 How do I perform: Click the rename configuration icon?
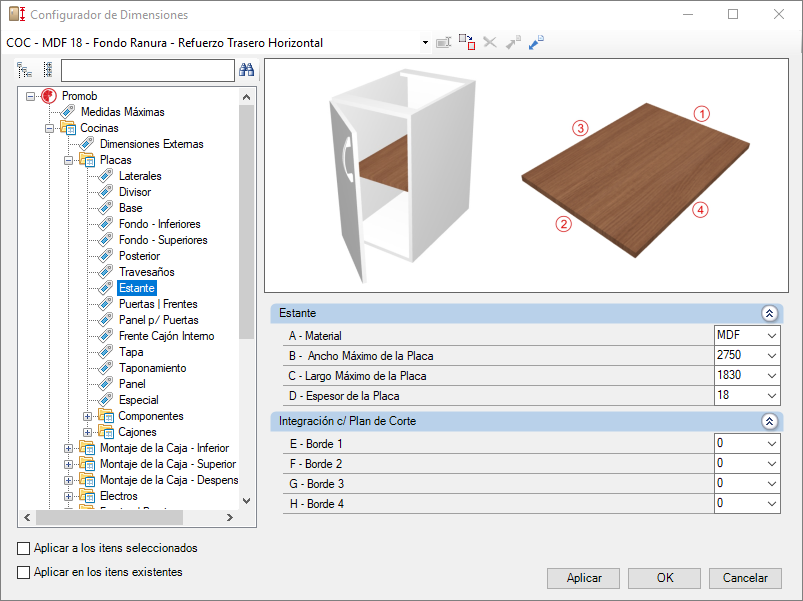(x=443, y=42)
